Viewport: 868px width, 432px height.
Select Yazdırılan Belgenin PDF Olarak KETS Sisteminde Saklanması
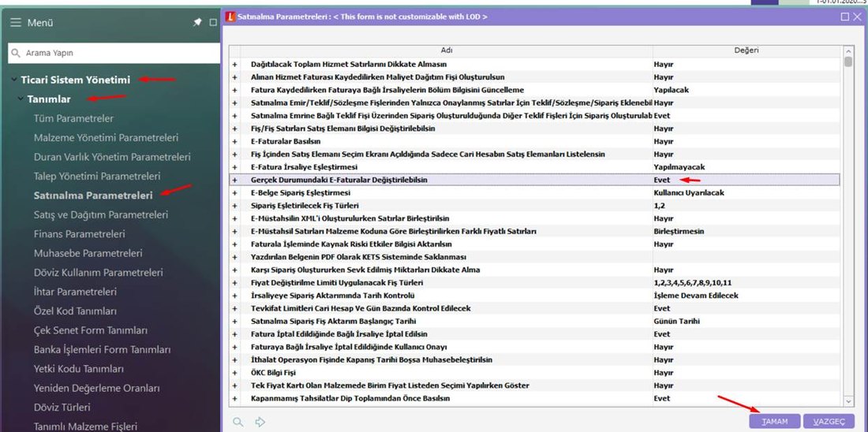[x=535, y=257]
